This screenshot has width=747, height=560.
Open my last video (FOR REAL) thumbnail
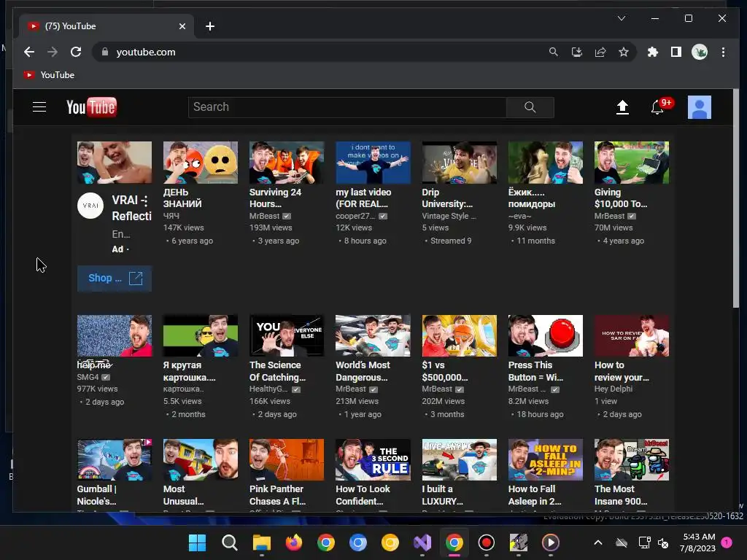coord(373,163)
